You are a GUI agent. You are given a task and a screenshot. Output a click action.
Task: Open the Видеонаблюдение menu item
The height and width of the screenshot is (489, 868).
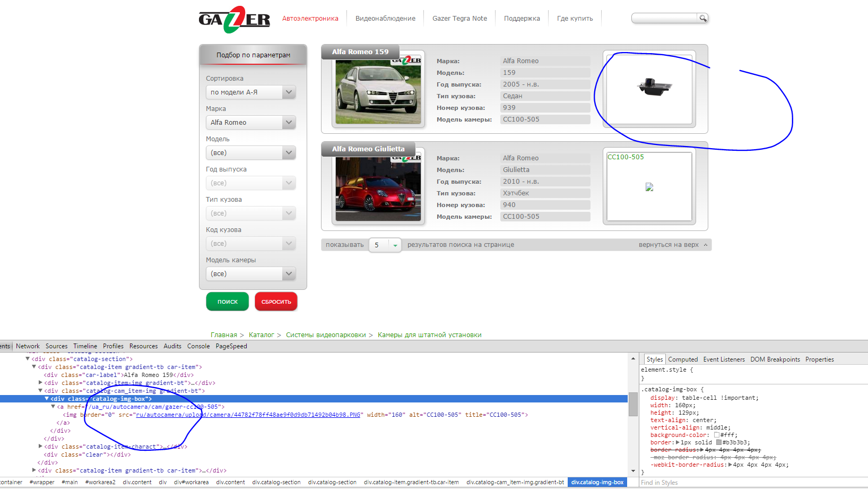click(x=386, y=19)
